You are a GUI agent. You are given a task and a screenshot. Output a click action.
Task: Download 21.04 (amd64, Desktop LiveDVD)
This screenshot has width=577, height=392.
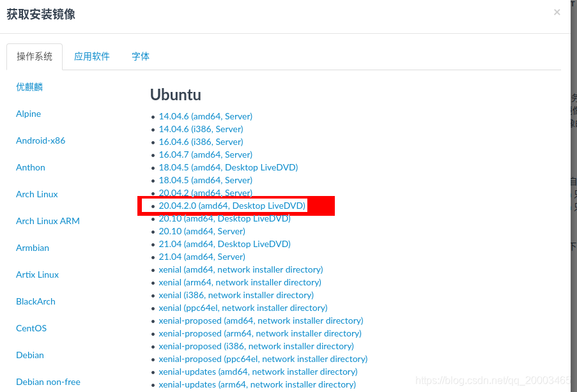224,244
